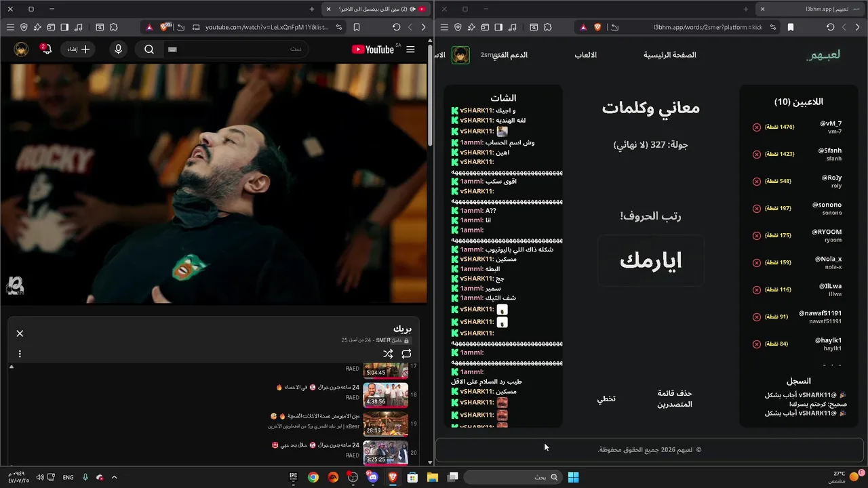The height and width of the screenshot is (488, 868).
Task: Click taskbar search box
Action: [513, 477]
